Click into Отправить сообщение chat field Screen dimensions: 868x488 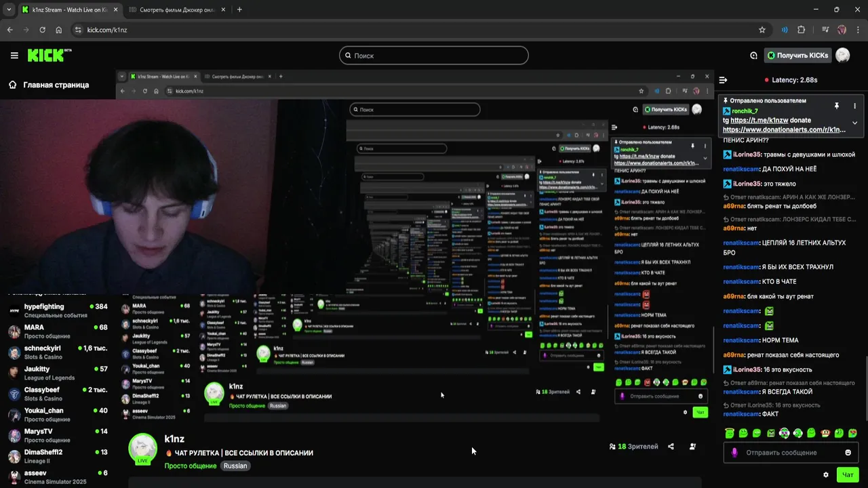791,453
